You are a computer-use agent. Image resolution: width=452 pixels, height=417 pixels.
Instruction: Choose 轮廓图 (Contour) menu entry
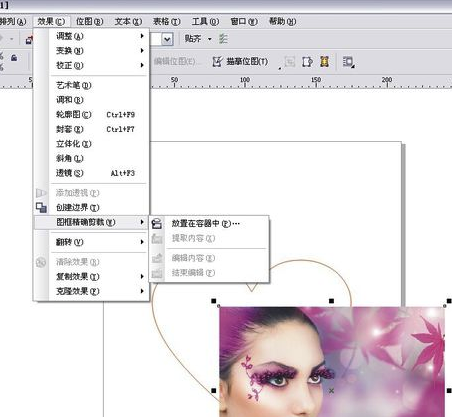(x=91, y=115)
